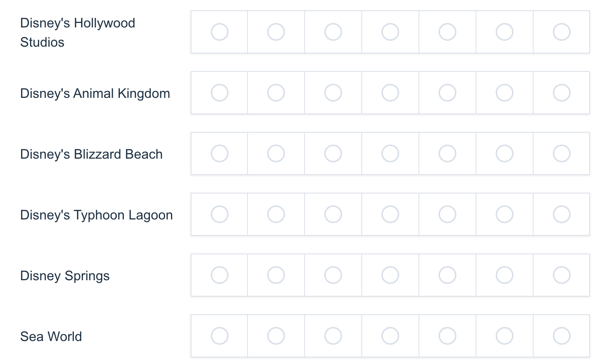The height and width of the screenshot is (364, 607).
Task: Select last radio button for Disney Springs
Action: [x=562, y=275]
